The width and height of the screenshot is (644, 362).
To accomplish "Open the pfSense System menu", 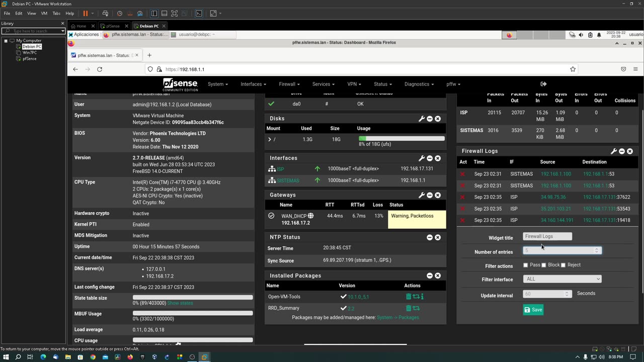I will [218, 84].
